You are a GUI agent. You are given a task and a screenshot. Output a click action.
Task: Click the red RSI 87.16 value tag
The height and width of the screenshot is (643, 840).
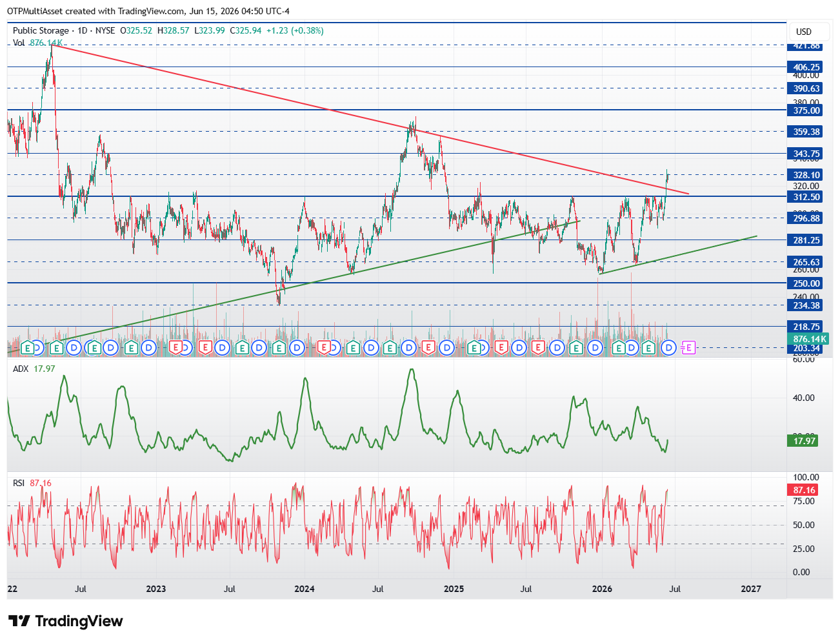click(x=804, y=490)
